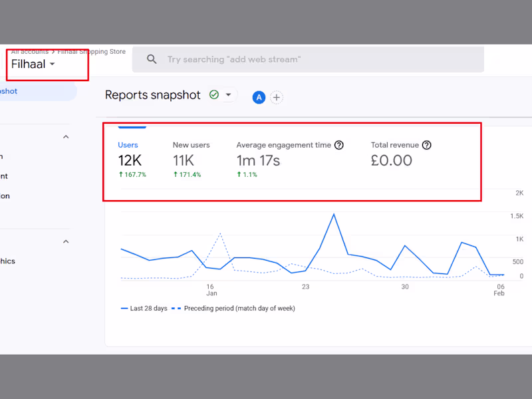Open the Filhaal property selector dropdown
Screen dimensions: 532x399
coord(33,65)
